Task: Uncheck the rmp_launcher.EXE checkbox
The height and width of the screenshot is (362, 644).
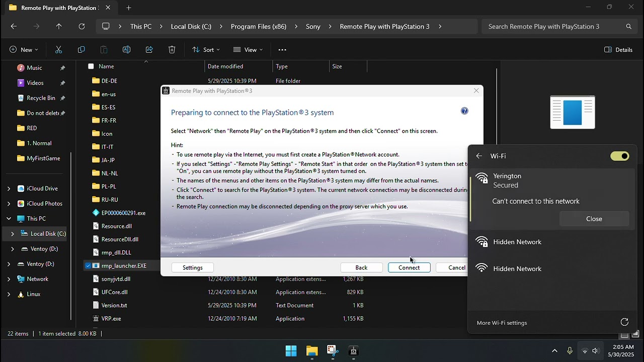Action: tap(88, 265)
